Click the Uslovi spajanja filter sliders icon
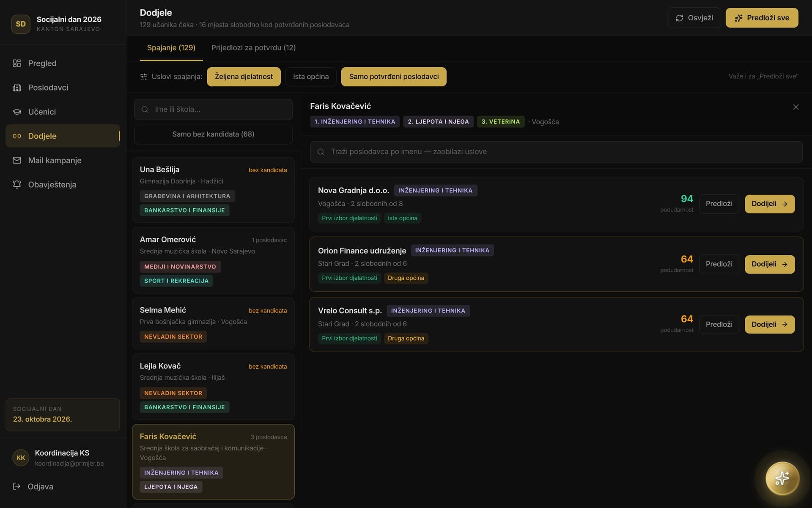This screenshot has height=508, width=812. coord(144,77)
